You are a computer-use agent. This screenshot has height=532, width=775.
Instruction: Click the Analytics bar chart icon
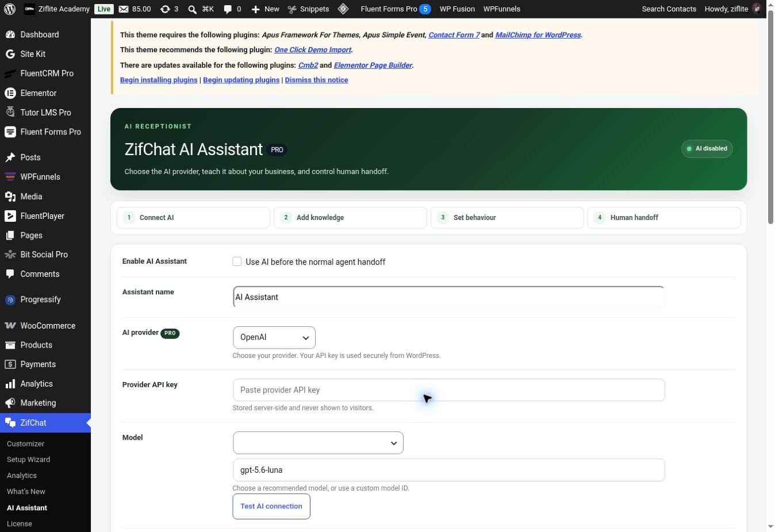(x=10, y=384)
